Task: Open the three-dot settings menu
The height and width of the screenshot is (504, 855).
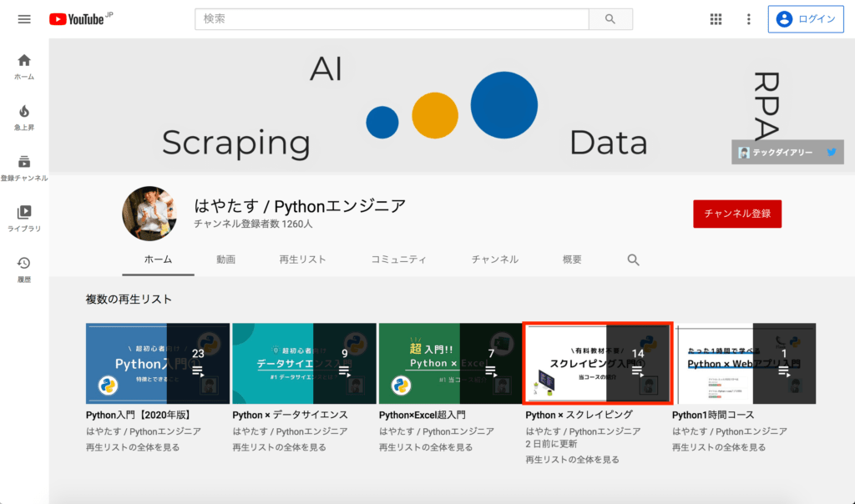Action: tap(748, 19)
